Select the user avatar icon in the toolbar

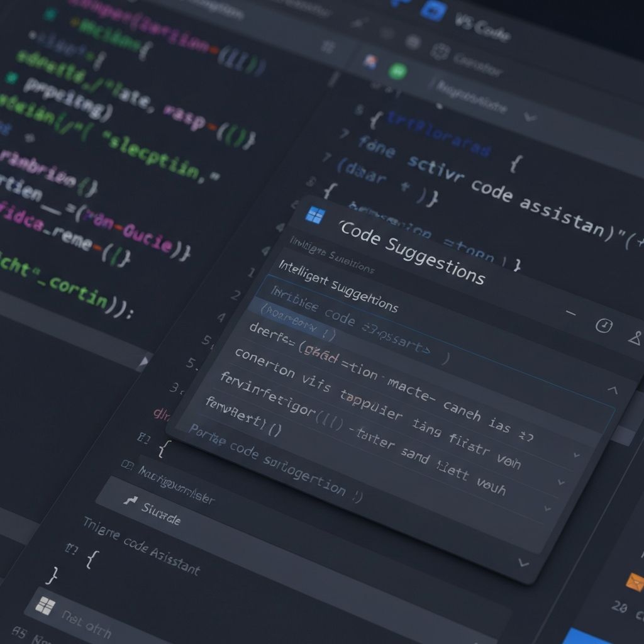pyautogui.click(x=369, y=61)
